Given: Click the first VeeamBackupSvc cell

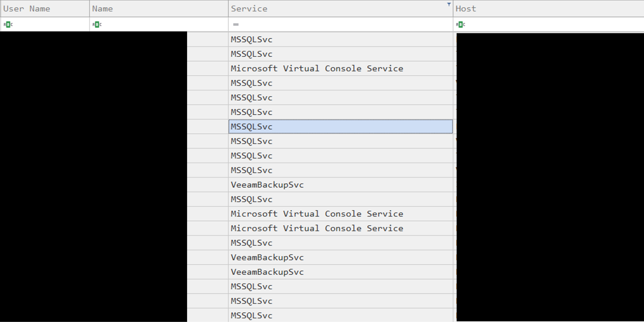Looking at the screenshot, I should (x=267, y=184).
